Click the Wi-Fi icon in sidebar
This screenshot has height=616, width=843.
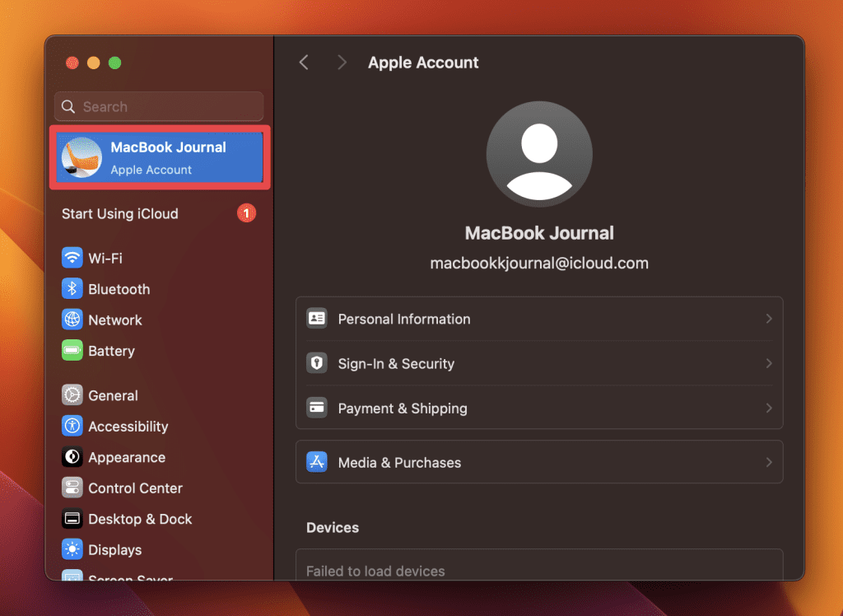pos(72,259)
